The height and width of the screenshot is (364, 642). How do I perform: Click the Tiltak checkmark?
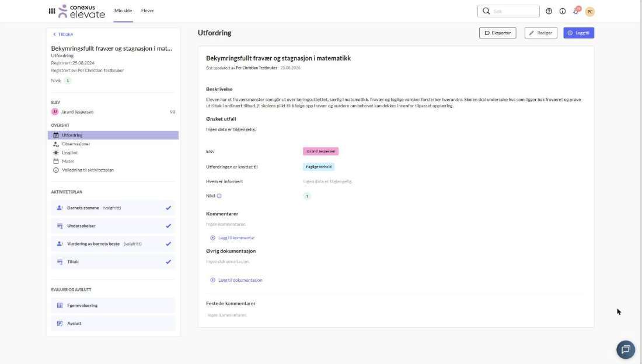[x=168, y=262]
